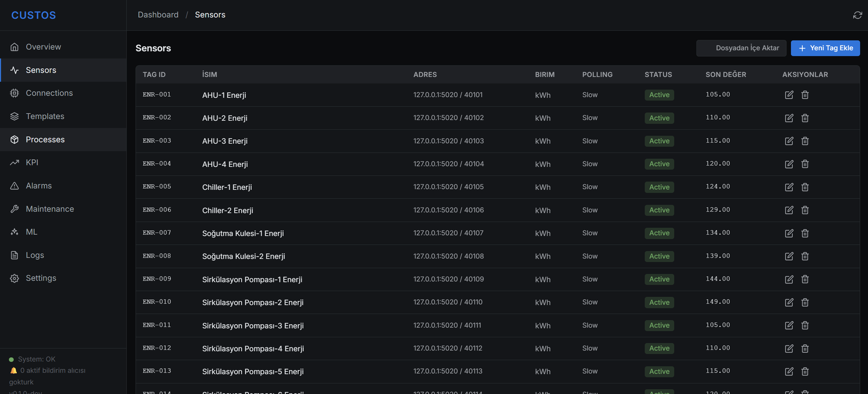Follow the Dashboard breadcrumb link
Image resolution: width=868 pixels, height=394 pixels.
[x=158, y=15]
